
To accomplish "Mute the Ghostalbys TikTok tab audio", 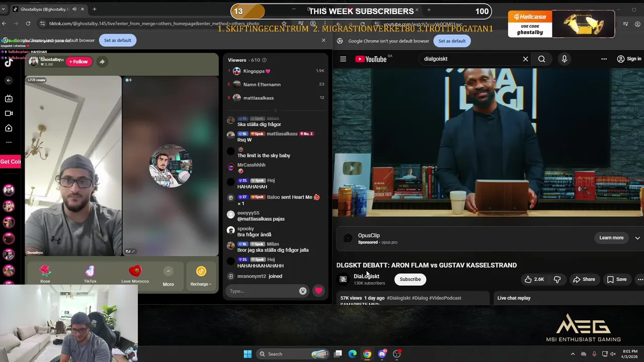I will point(74,9).
